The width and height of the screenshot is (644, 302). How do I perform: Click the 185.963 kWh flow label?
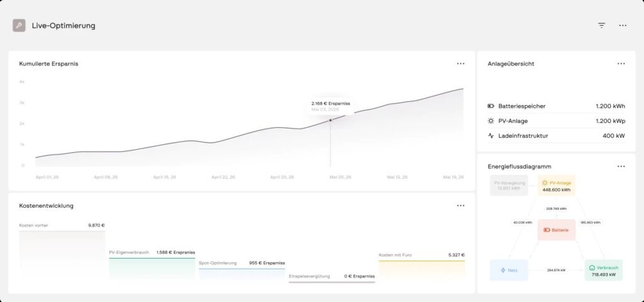pos(590,222)
